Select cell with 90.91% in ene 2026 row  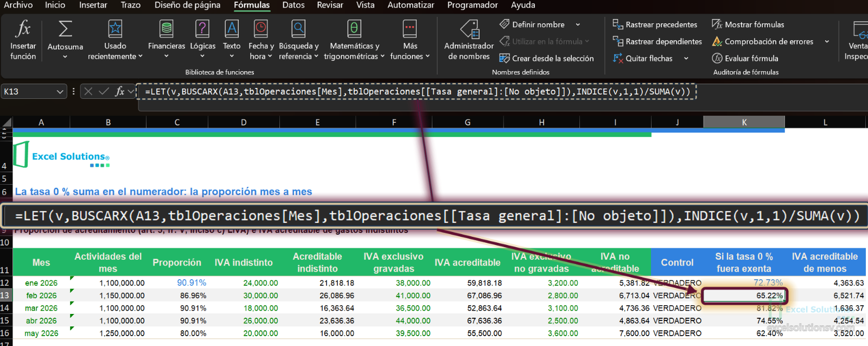pyautogui.click(x=177, y=283)
